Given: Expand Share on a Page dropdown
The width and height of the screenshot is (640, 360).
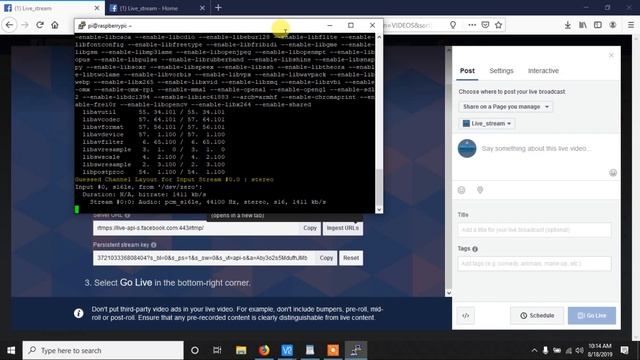Looking at the screenshot, I should pos(505,107).
